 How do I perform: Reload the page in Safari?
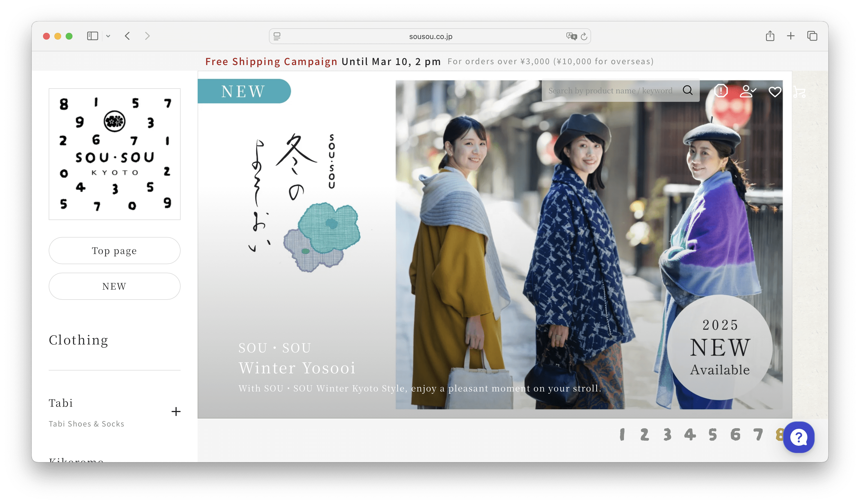[584, 36]
